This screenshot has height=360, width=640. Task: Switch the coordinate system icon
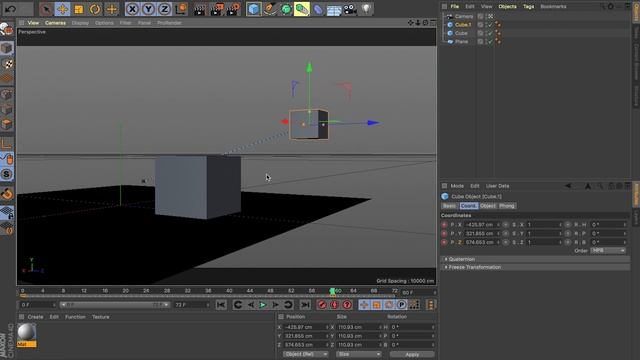181,9
